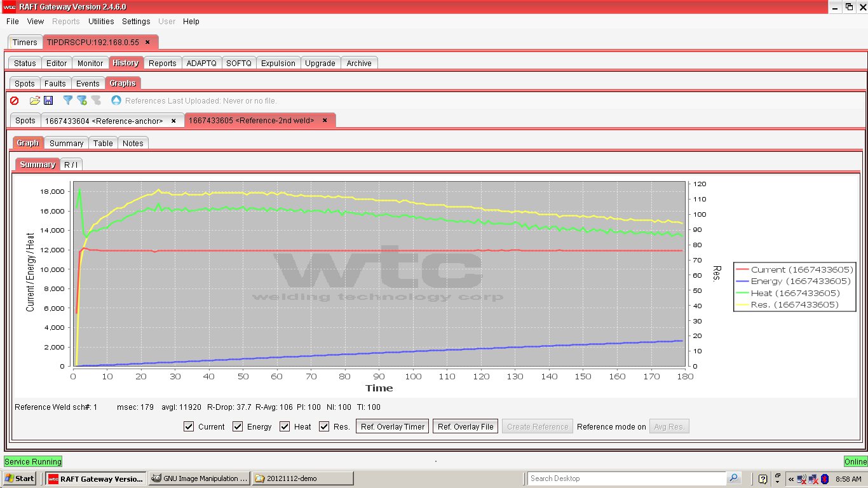
Task: Open the Expulsion tab
Action: 278,63
